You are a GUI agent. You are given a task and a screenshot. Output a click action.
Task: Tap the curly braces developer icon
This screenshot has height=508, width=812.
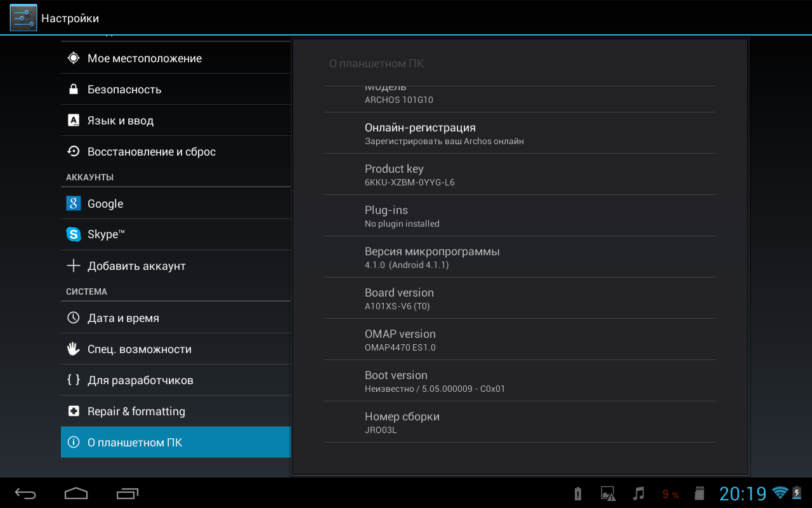click(74, 380)
